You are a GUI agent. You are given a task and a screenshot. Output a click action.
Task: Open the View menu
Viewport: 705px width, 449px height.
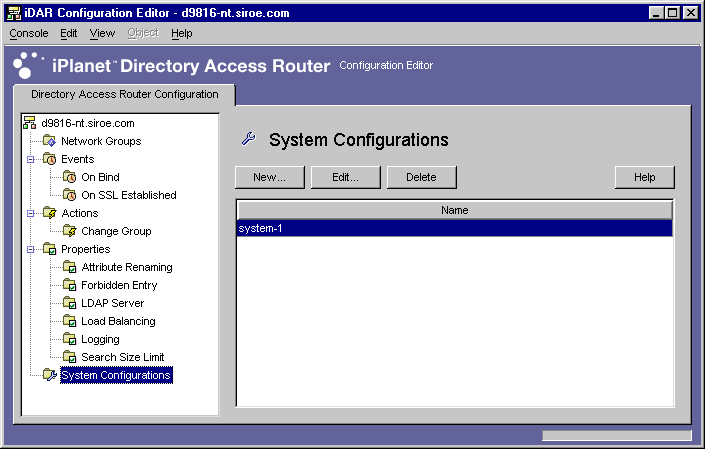click(x=102, y=33)
